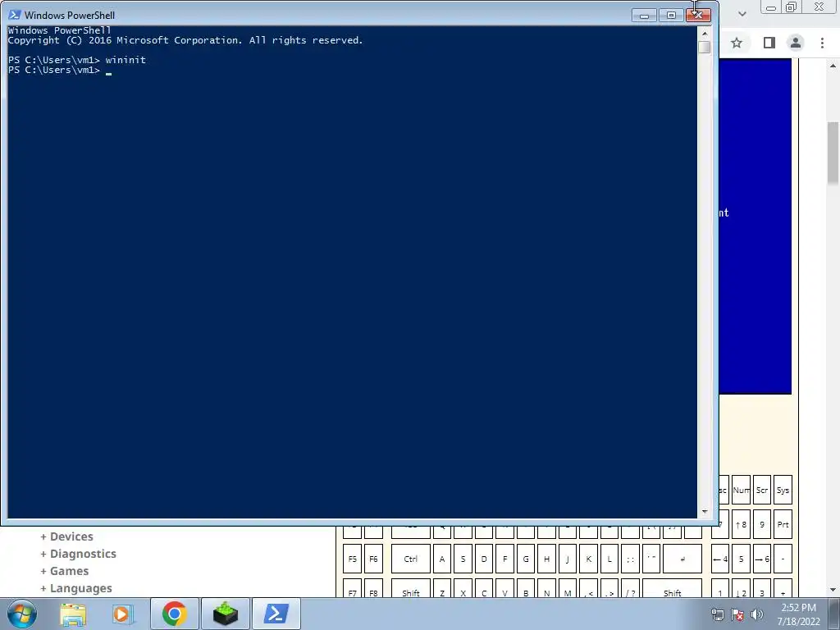Click the M key on virtual keyboard
This screenshot has width=840, height=630.
tap(568, 589)
